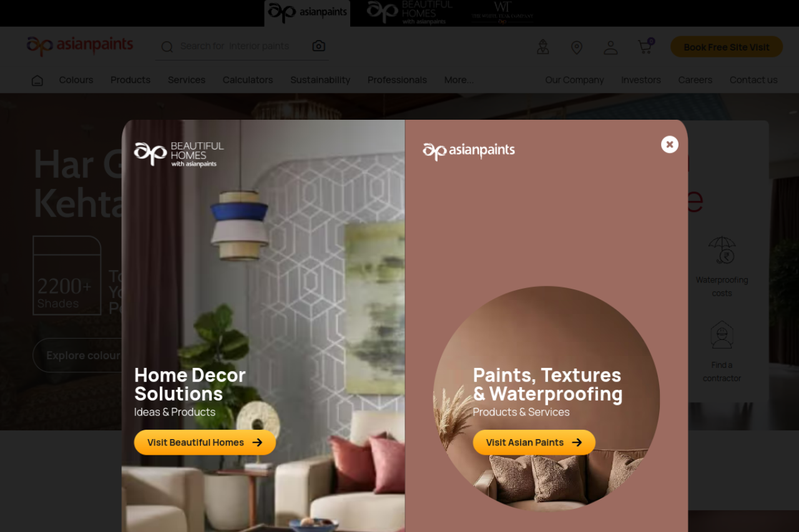
Task: Click the home icon in the navigation bar
Action: [37, 80]
